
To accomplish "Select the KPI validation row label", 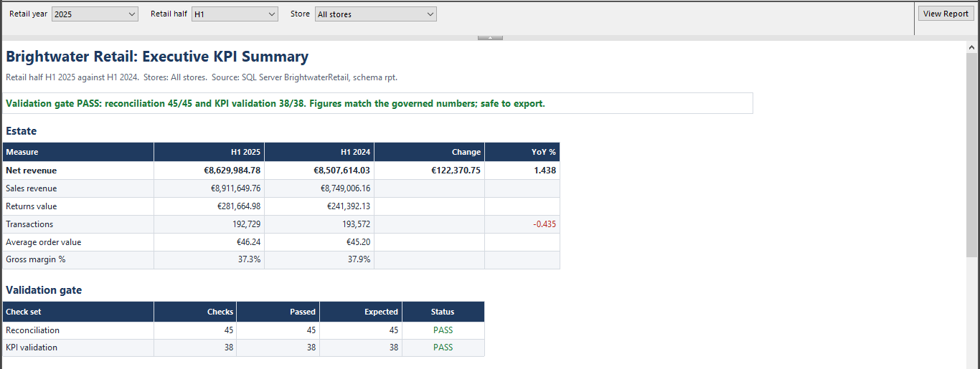I will [x=32, y=348].
